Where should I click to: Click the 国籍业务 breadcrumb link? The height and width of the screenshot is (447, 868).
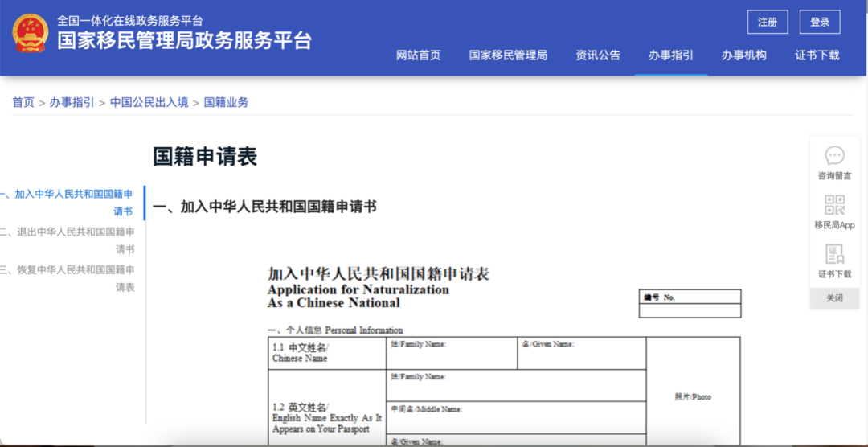[226, 102]
